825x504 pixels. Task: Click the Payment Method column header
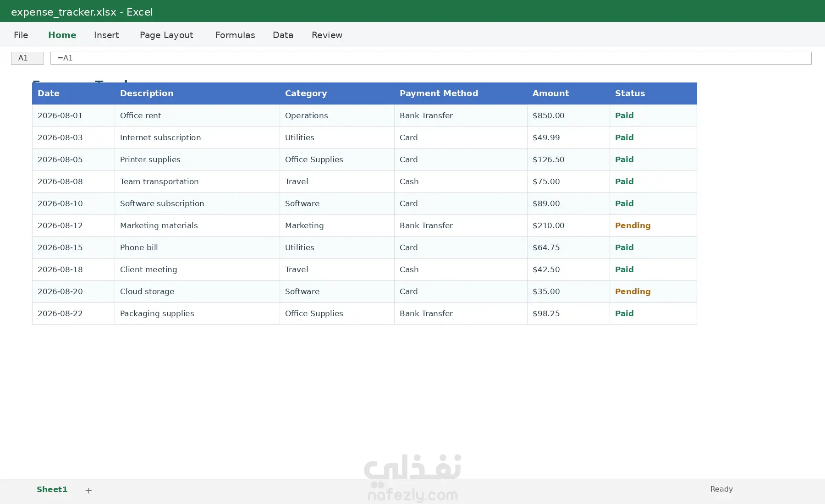(x=461, y=93)
